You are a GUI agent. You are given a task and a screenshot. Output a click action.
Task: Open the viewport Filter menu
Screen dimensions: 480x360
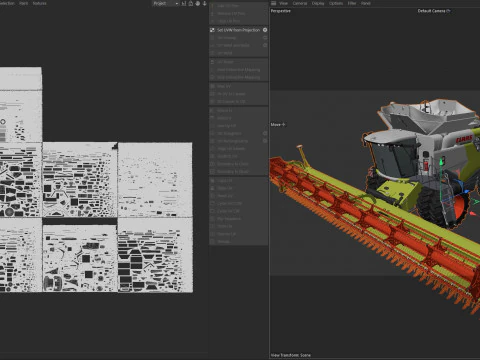[x=352, y=3]
